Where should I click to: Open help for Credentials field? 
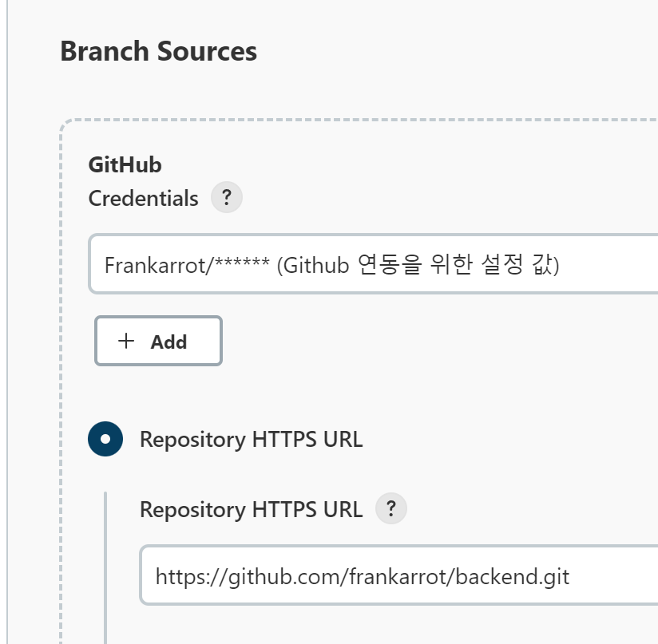point(227,197)
